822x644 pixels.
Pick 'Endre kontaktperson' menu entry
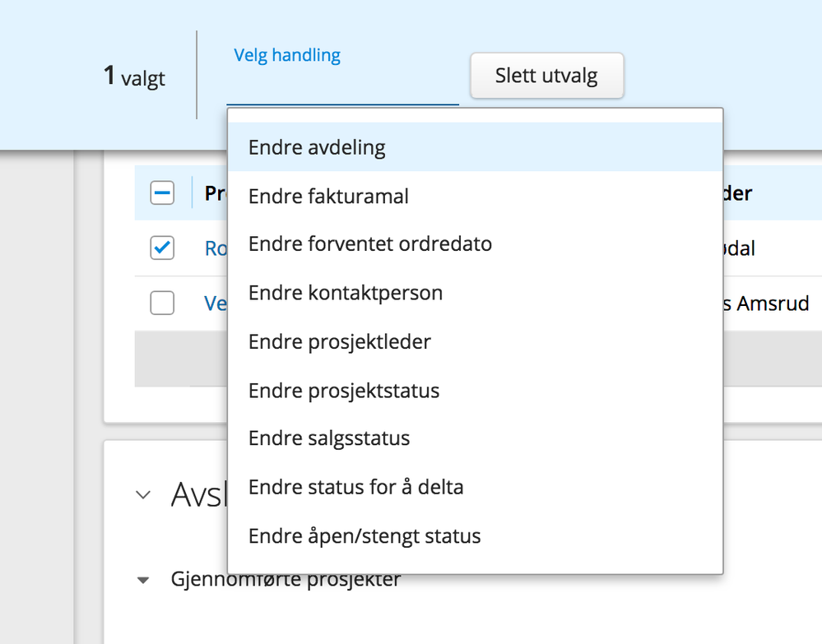click(475, 293)
